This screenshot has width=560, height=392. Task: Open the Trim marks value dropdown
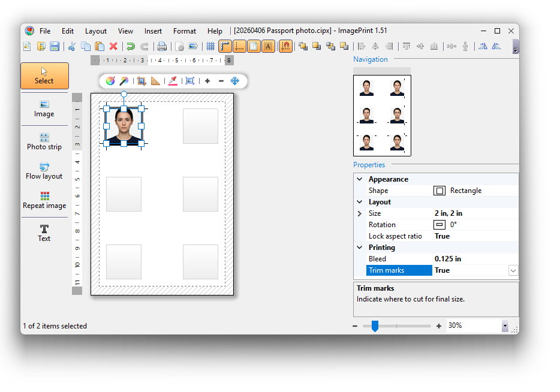(513, 270)
